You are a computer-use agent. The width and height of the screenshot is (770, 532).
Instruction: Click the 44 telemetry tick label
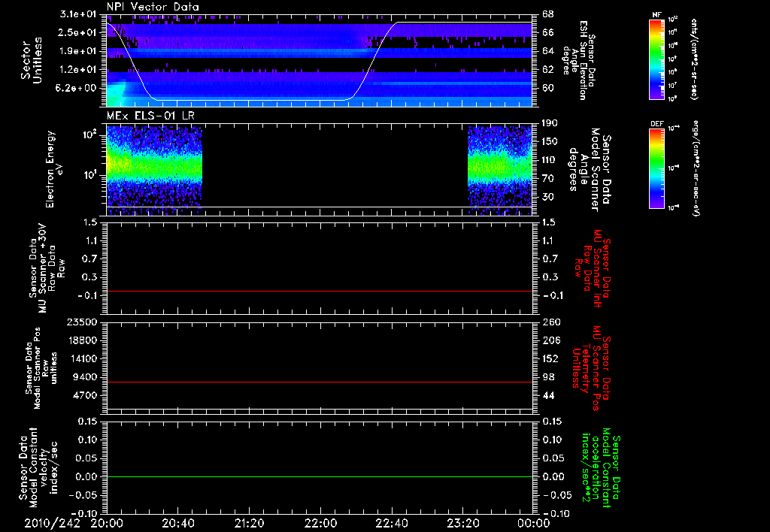tap(548, 395)
